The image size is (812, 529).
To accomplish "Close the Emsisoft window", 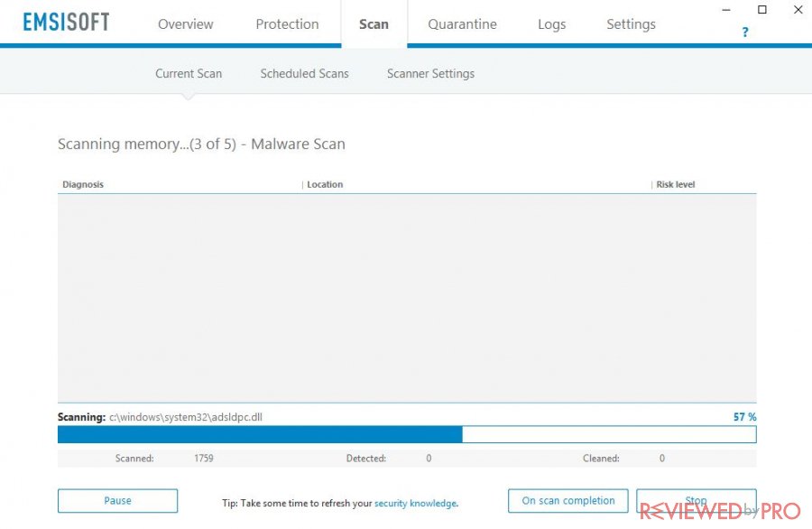I will pos(798,10).
